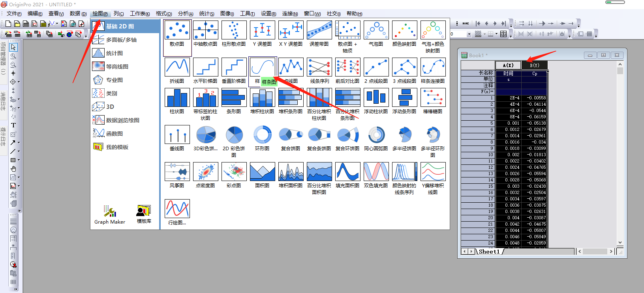644x293 pixels.
Task: Expand the rectangle tool dropdown arrow
Action: click(19, 160)
